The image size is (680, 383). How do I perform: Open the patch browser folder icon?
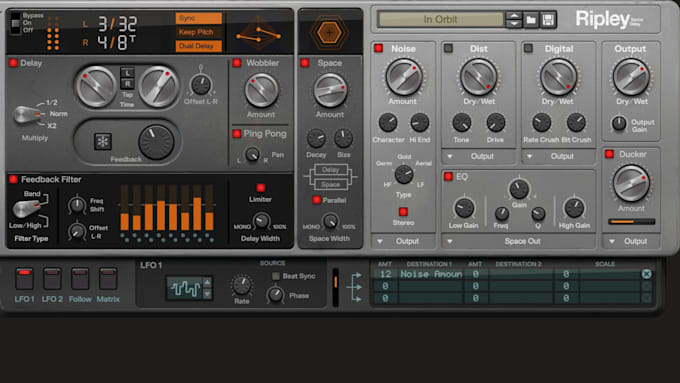coord(531,20)
